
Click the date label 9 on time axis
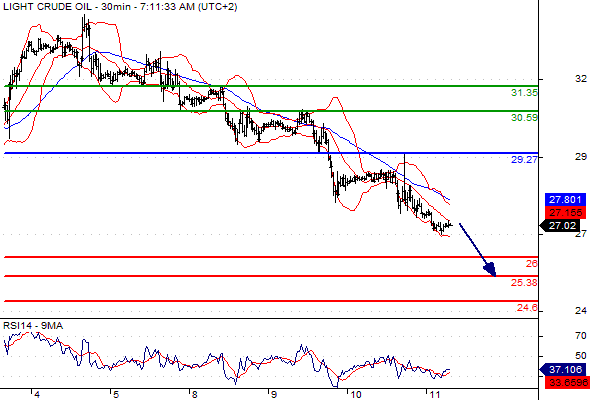(x=274, y=395)
